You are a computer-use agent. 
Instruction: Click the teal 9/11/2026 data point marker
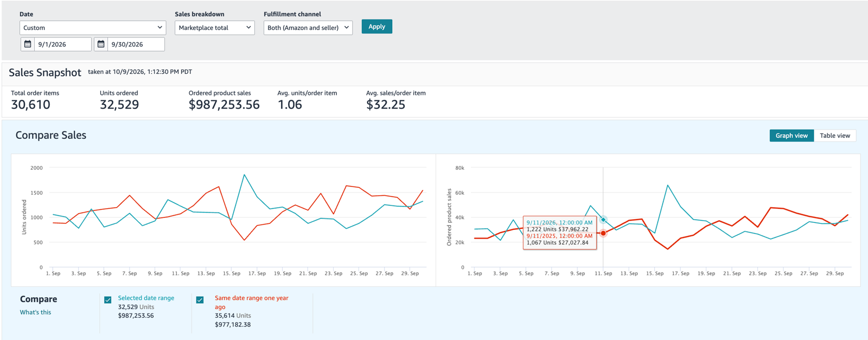[603, 220]
